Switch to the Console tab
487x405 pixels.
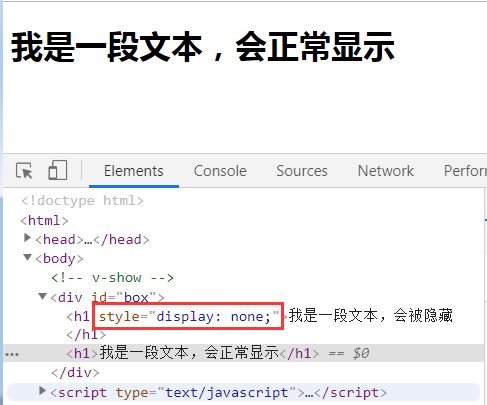click(220, 171)
